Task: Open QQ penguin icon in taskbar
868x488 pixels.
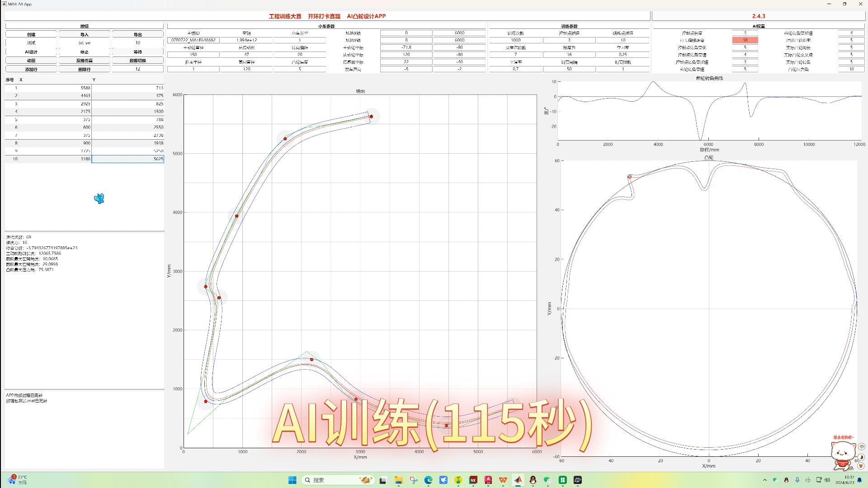Action: (533, 480)
